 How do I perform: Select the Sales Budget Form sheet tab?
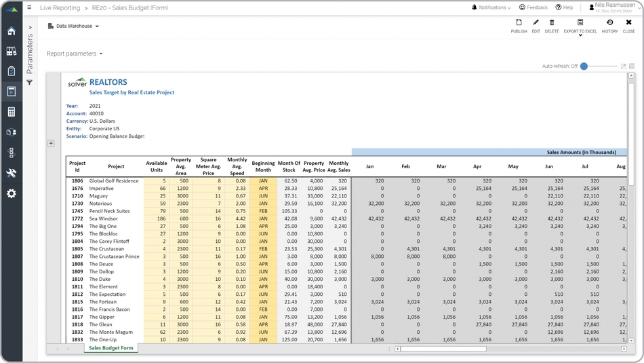(x=112, y=348)
